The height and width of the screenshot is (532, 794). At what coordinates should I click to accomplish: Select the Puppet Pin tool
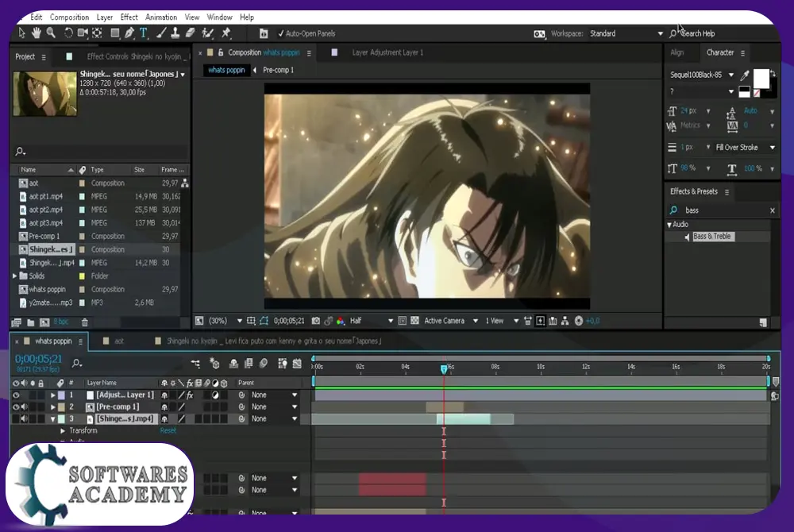point(226,33)
